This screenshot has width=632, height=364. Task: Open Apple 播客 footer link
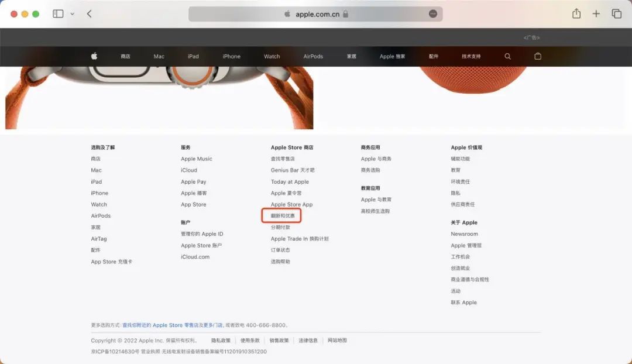[194, 193]
